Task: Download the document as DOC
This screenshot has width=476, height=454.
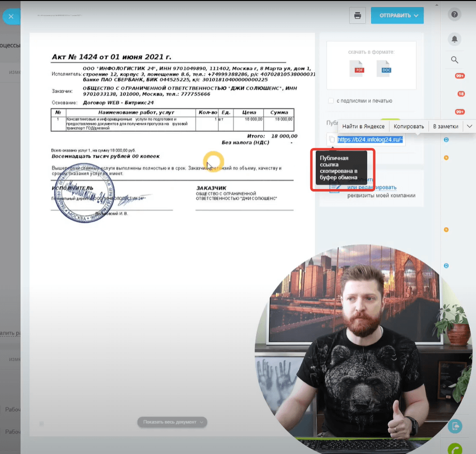Action: [384, 69]
